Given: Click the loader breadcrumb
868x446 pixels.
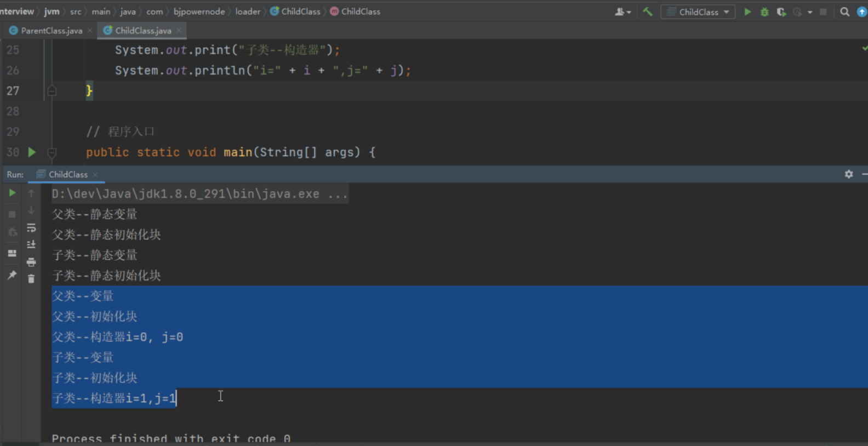Looking at the screenshot, I should point(248,12).
